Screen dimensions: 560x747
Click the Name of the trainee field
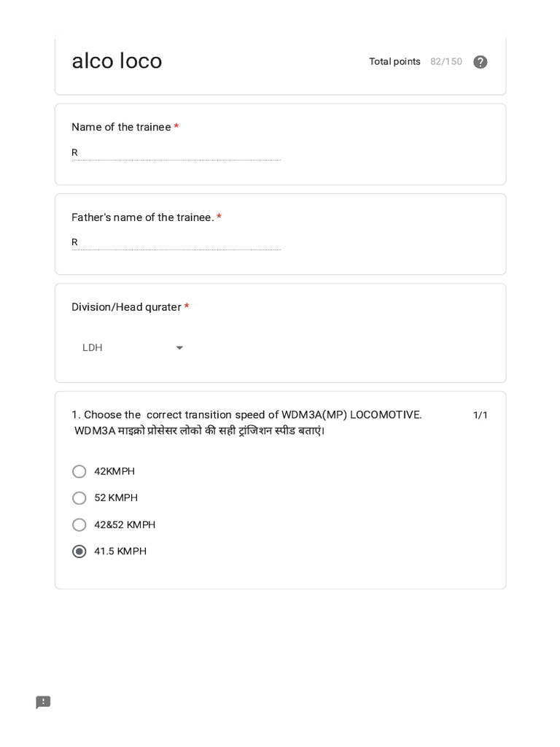pos(176,152)
